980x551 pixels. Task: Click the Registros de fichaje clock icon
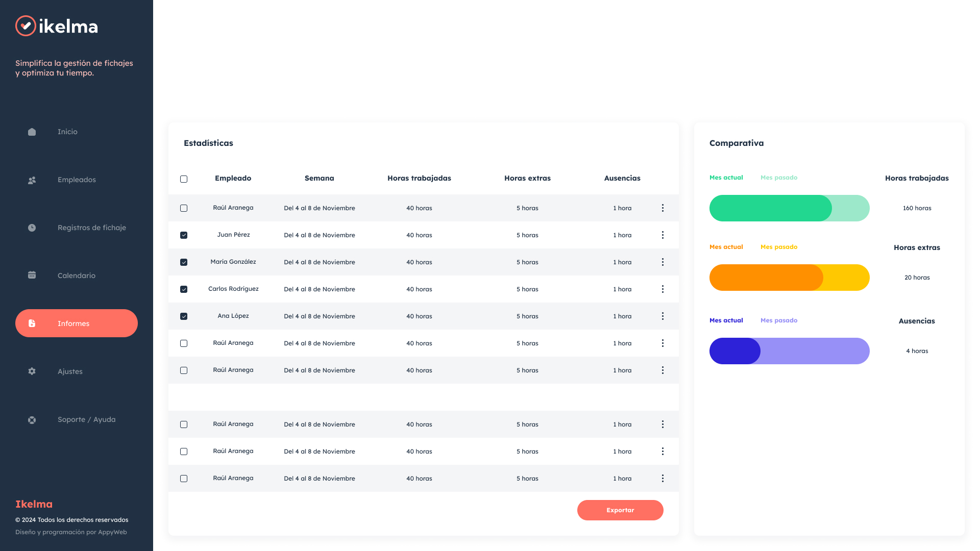click(32, 228)
